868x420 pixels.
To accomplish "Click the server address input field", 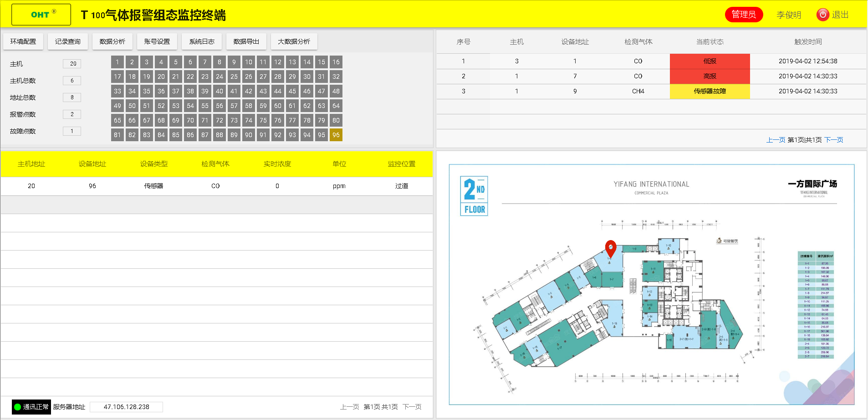I will point(127,407).
